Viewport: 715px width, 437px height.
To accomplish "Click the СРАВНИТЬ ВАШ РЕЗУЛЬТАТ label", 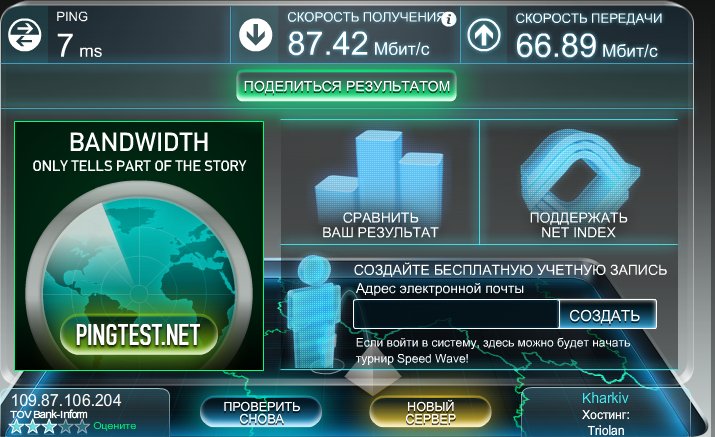I will pos(379,225).
